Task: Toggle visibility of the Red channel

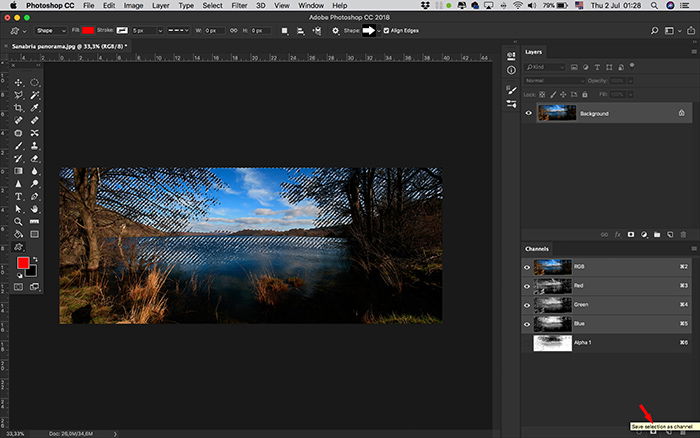Action: pos(527,286)
